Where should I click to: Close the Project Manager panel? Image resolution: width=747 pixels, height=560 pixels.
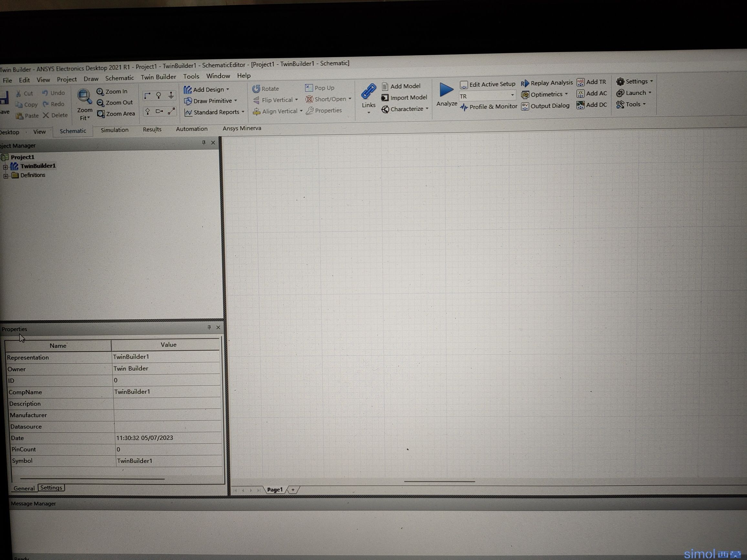click(213, 143)
